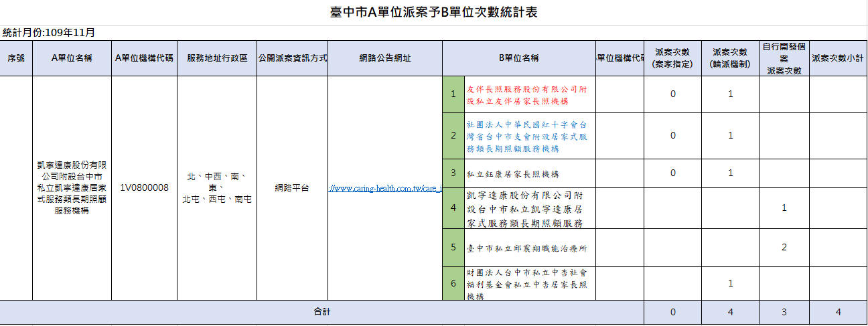
Task: Select B unit row 4 凱寧達康 name cell
Action: tap(530, 208)
